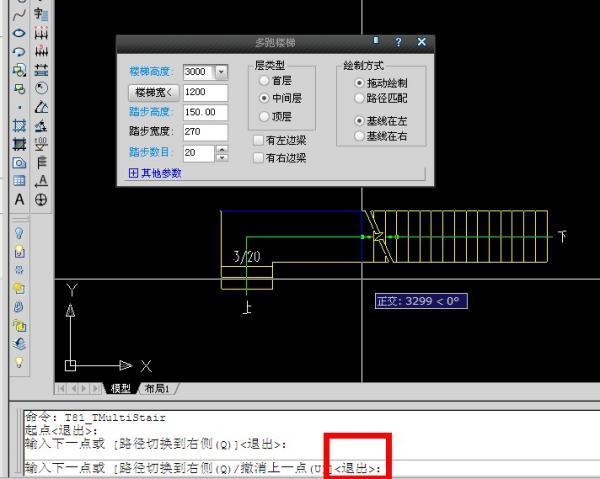The image size is (600, 479).
Task: Click the light bulb in box layer icon
Action: coord(19,252)
